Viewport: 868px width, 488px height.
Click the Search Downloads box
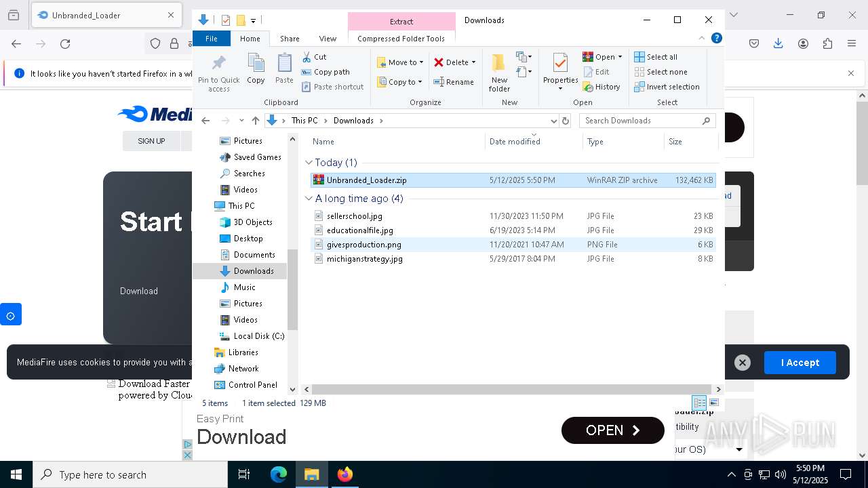(x=648, y=121)
